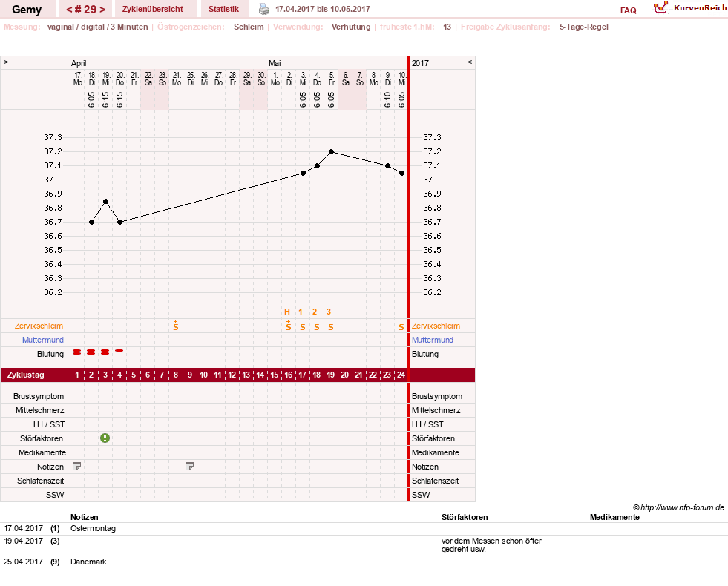Click the left 'Mittelschmerz' row label
Screen dimensions: 728x586
pos(40,410)
